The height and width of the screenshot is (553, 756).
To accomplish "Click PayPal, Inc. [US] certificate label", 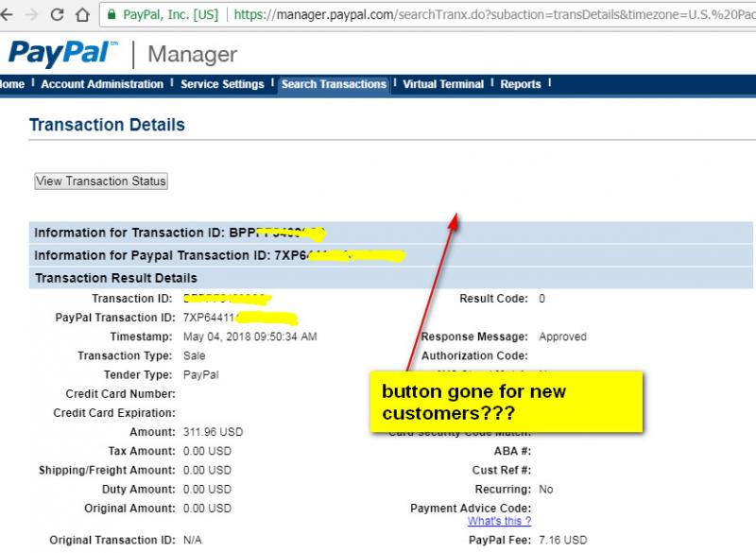I will pos(171,15).
